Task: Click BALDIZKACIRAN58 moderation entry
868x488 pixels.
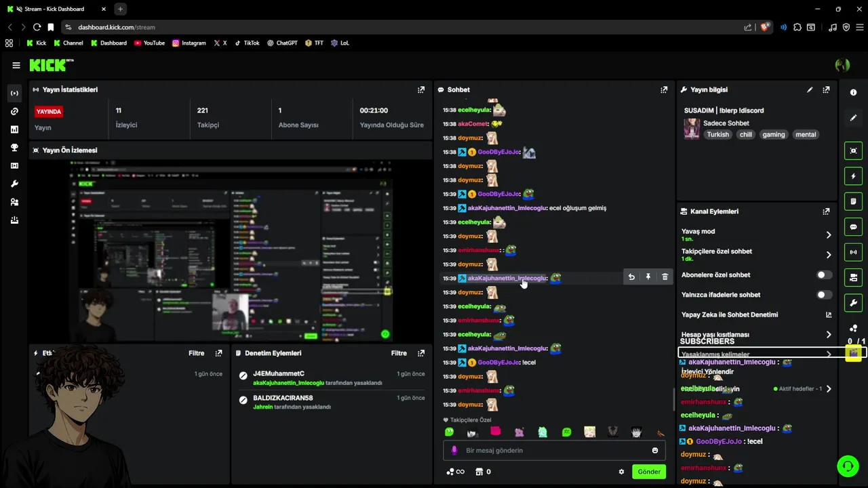Action: tap(332, 403)
